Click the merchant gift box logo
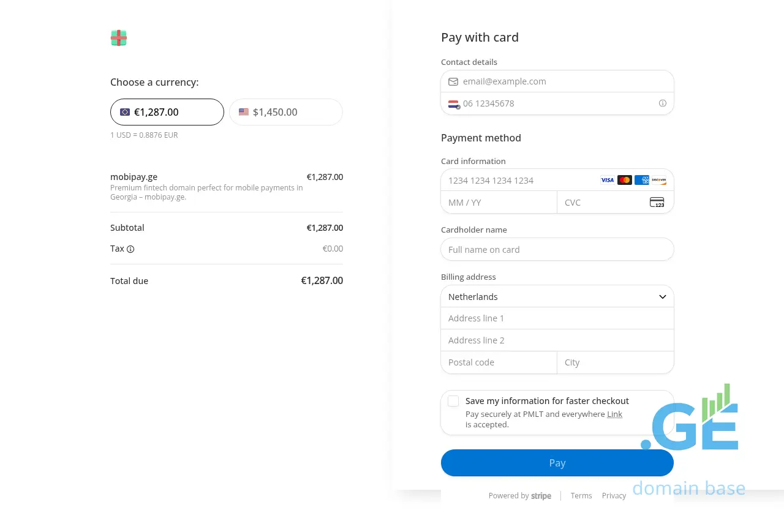This screenshot has height=532, width=784. (119, 38)
